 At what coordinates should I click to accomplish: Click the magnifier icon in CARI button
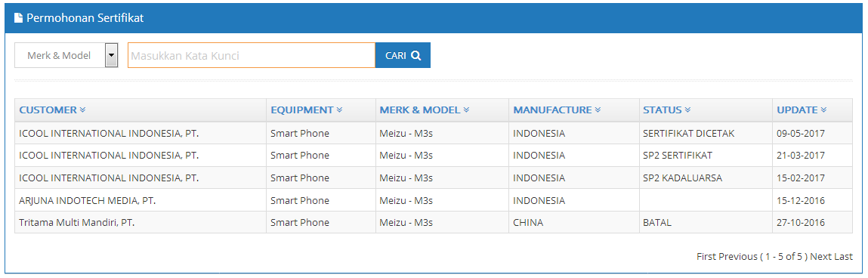pyautogui.click(x=416, y=55)
